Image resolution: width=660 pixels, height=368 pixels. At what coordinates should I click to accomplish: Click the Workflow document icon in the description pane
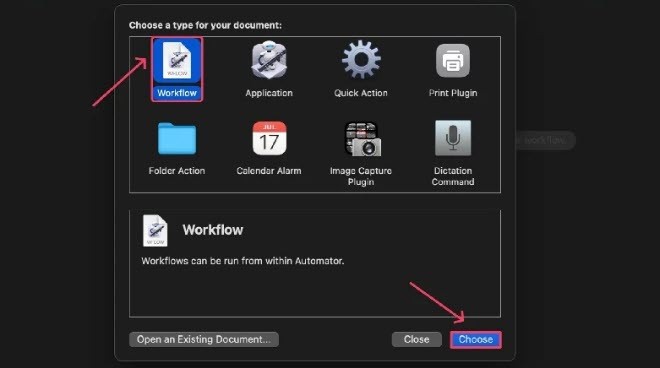(155, 230)
